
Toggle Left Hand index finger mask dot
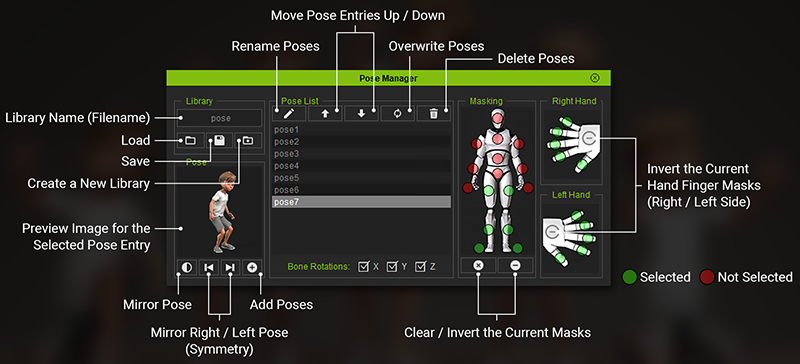click(581, 250)
